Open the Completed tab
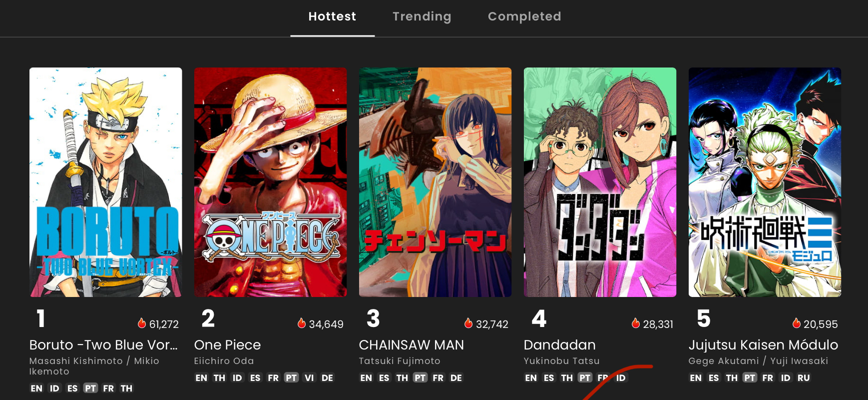This screenshot has width=868, height=400. tap(524, 17)
